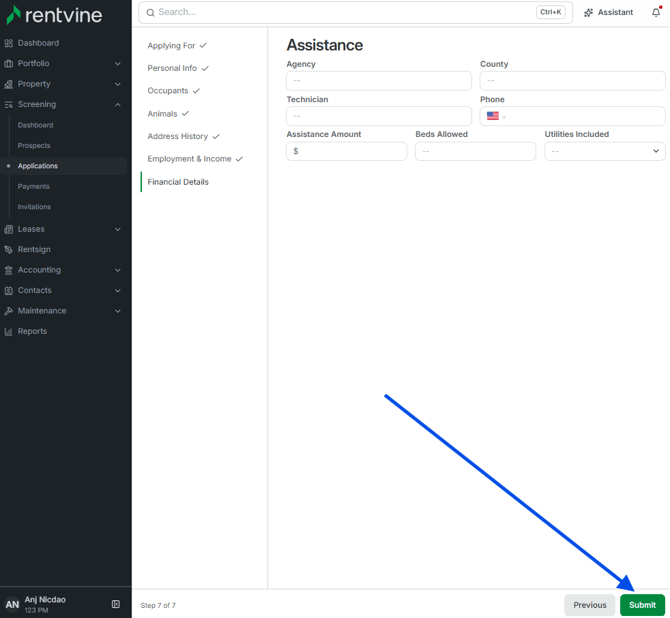Click the Assistance Amount field

coord(346,151)
